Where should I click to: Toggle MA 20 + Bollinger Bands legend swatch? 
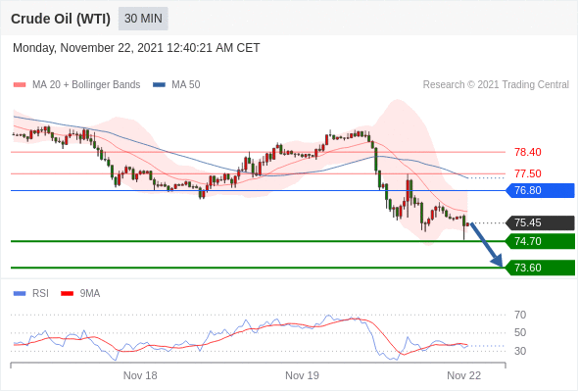coord(20,85)
